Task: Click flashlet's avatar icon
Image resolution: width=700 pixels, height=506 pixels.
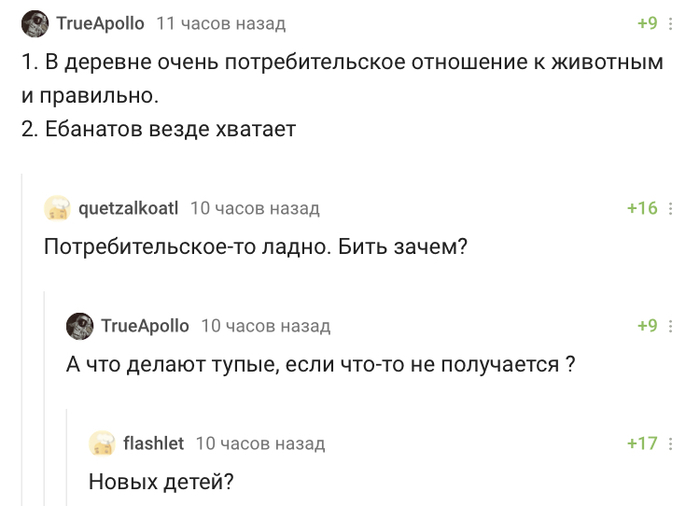Action: 102,443
